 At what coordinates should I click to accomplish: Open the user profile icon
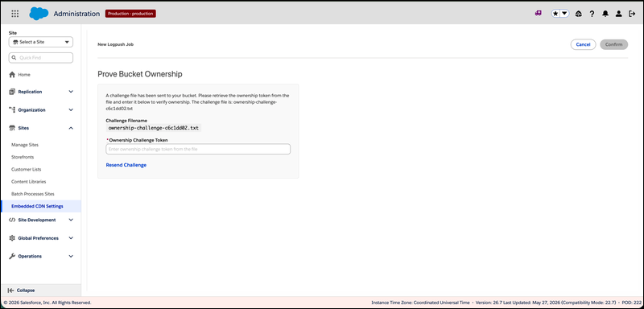(618, 14)
